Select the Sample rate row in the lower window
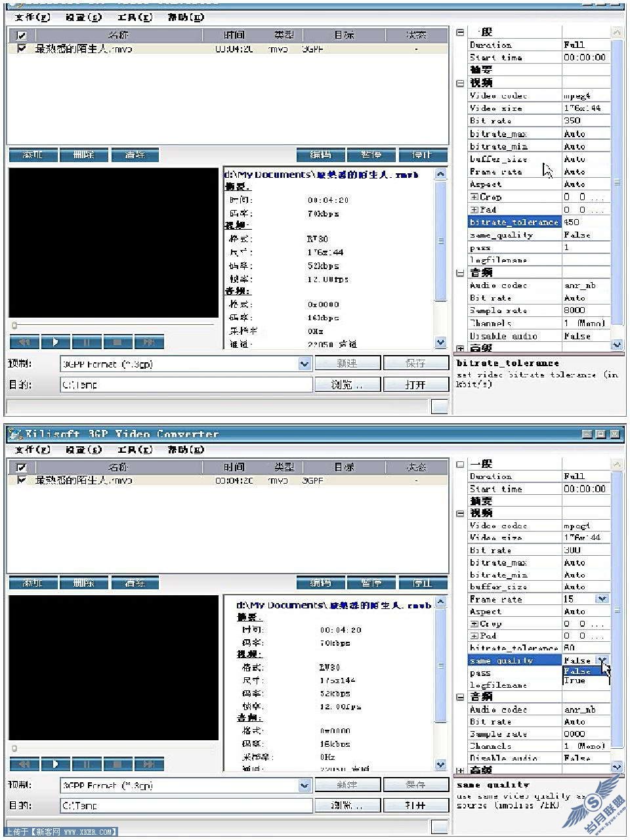Image resolution: width=630 pixels, height=840 pixels. point(539,734)
